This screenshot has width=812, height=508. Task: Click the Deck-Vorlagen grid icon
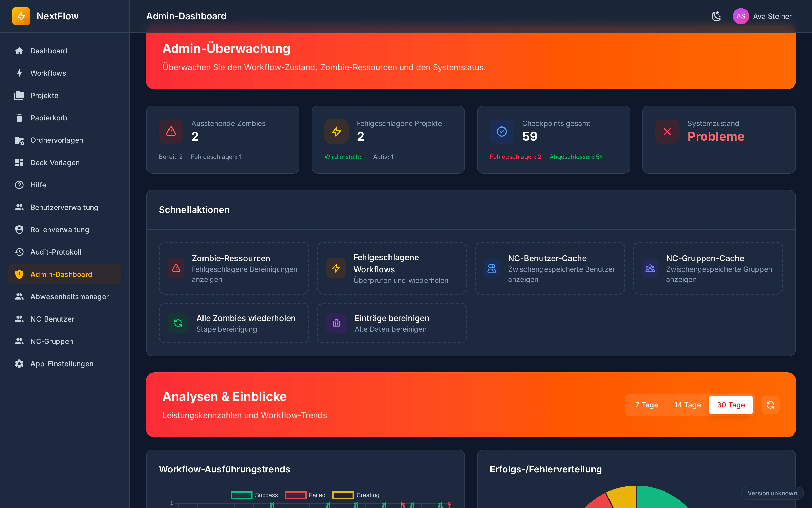click(19, 163)
